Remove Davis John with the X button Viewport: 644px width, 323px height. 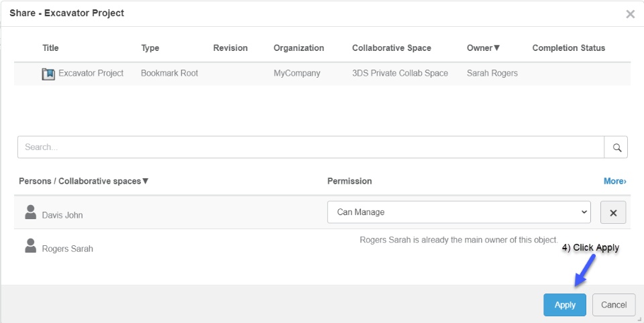613,212
